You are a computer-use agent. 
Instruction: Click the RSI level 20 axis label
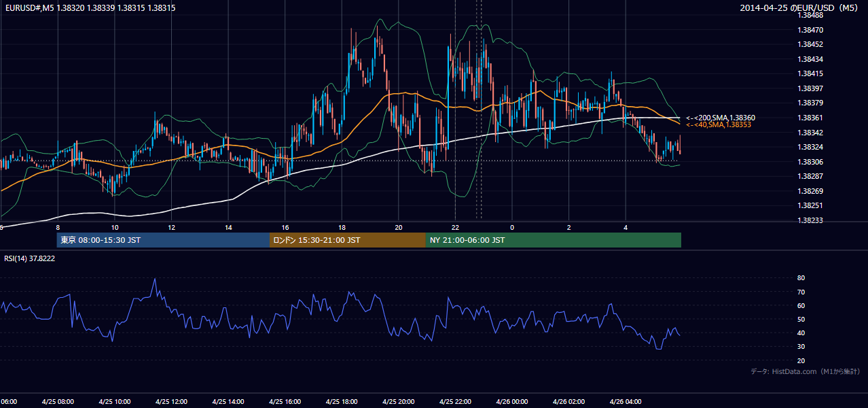(801, 360)
